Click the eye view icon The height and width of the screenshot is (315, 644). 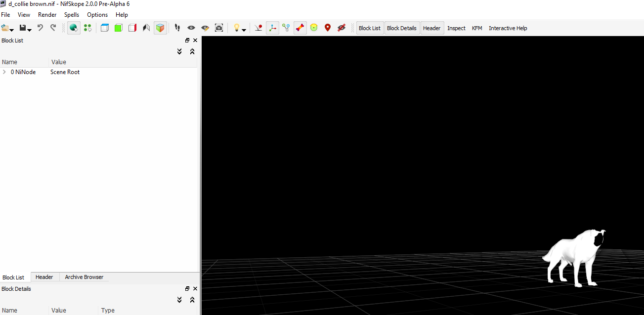point(191,28)
